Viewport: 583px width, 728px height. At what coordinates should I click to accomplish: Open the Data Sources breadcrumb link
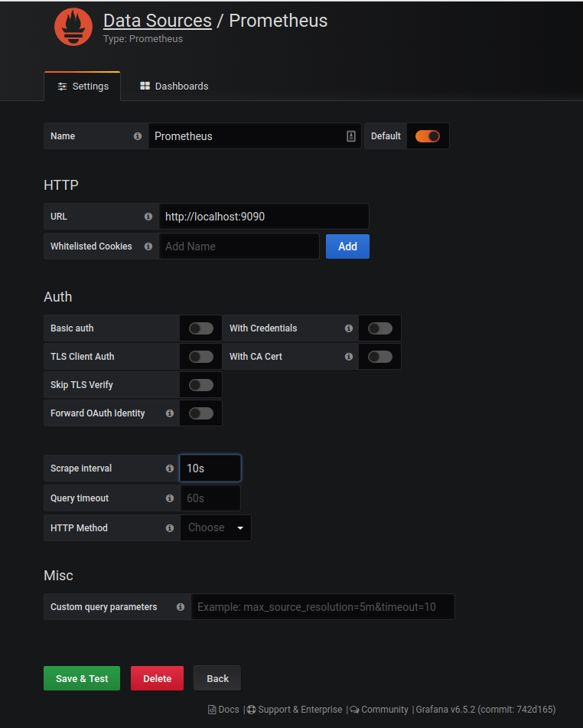[x=158, y=21]
